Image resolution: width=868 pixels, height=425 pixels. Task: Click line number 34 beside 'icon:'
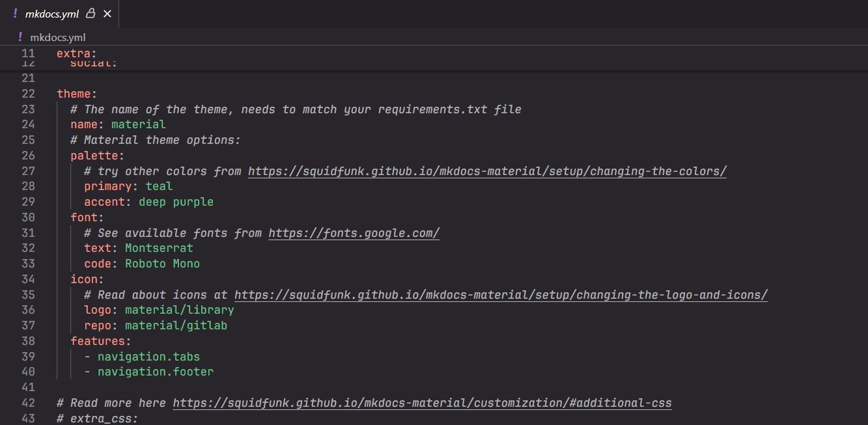pos(28,279)
